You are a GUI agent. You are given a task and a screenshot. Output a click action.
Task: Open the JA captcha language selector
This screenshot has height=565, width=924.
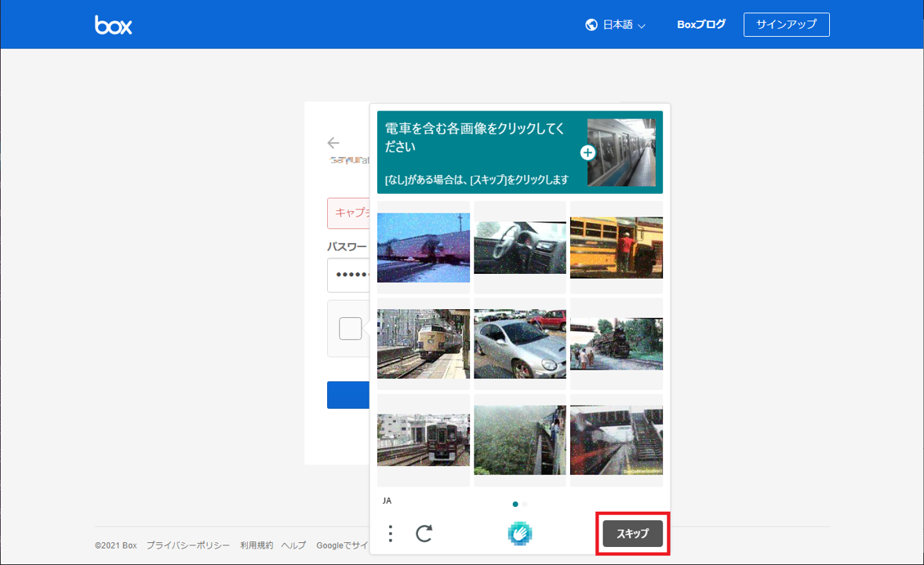point(387,500)
